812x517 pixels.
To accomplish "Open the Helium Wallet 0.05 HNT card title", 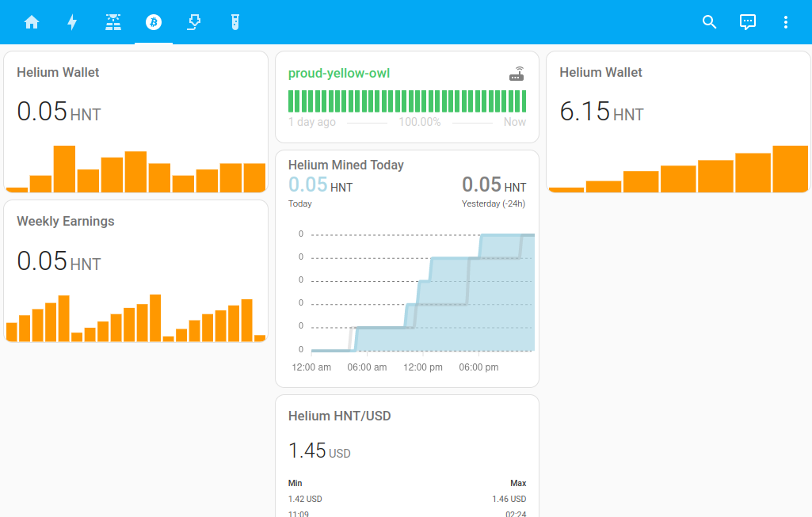I will click(x=58, y=73).
